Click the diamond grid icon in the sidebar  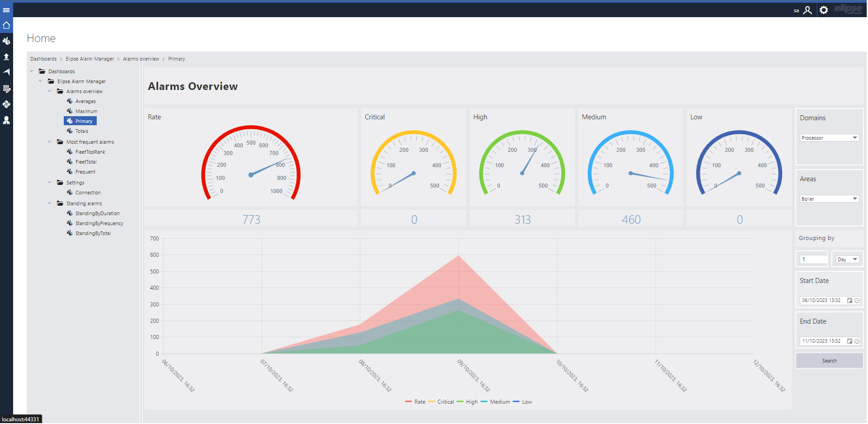pyautogui.click(x=6, y=104)
